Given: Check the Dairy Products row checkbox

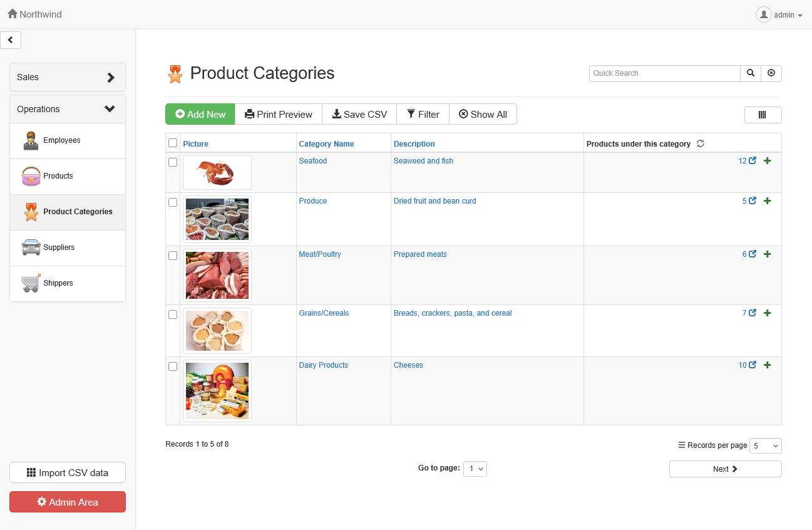Looking at the screenshot, I should 173,366.
